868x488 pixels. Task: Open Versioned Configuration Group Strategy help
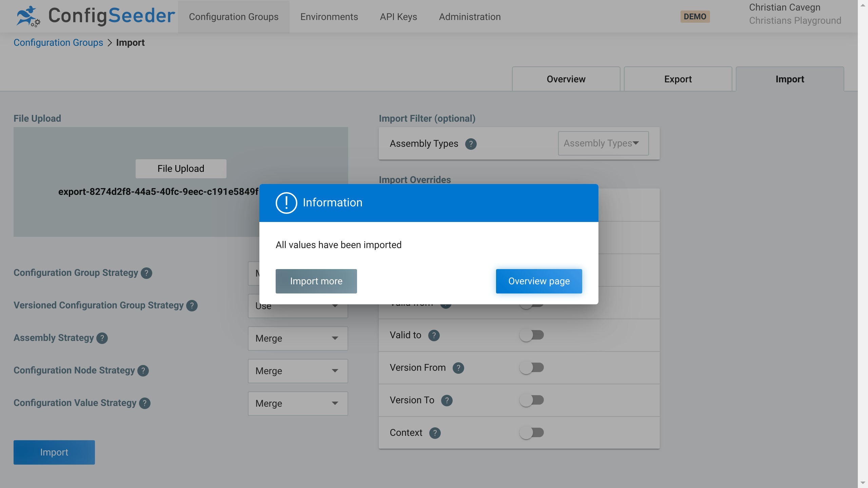click(x=192, y=305)
